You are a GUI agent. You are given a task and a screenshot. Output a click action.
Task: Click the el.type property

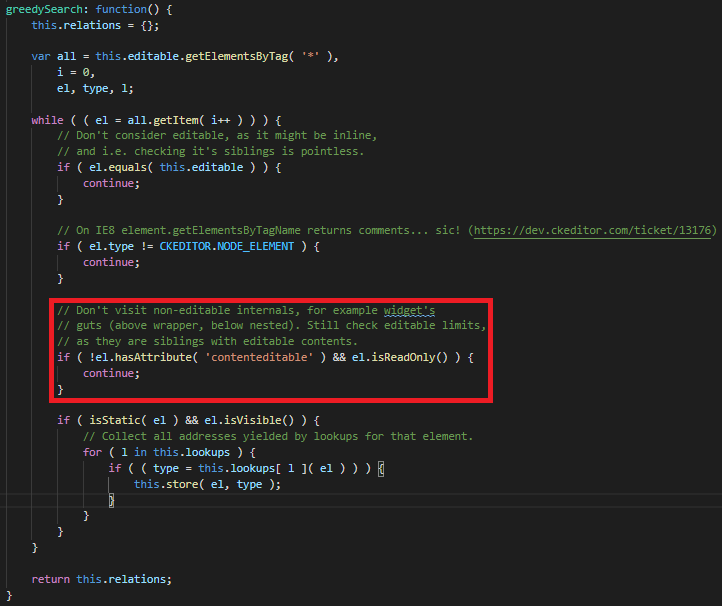tap(111, 246)
